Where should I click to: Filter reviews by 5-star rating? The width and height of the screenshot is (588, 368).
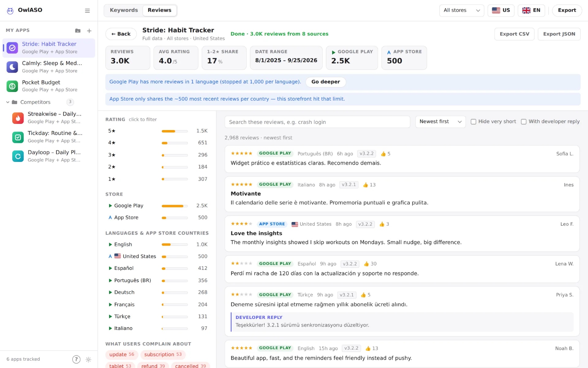[x=158, y=131]
